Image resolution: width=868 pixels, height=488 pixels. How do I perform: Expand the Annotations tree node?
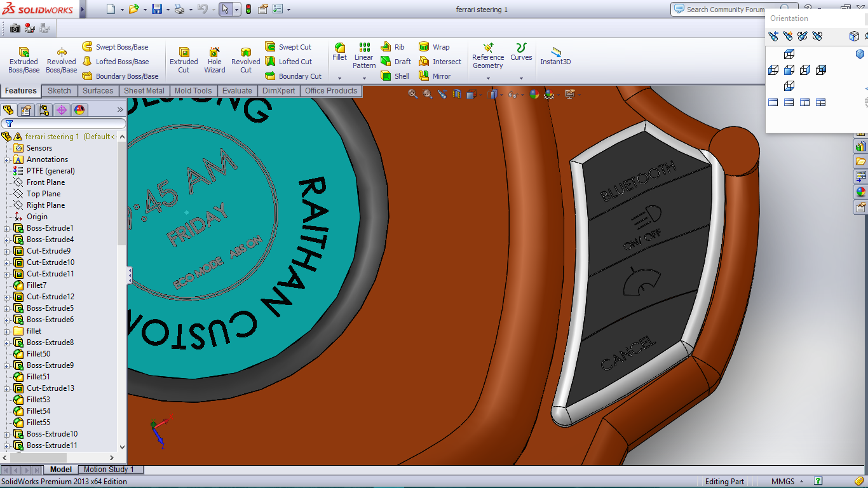point(7,159)
